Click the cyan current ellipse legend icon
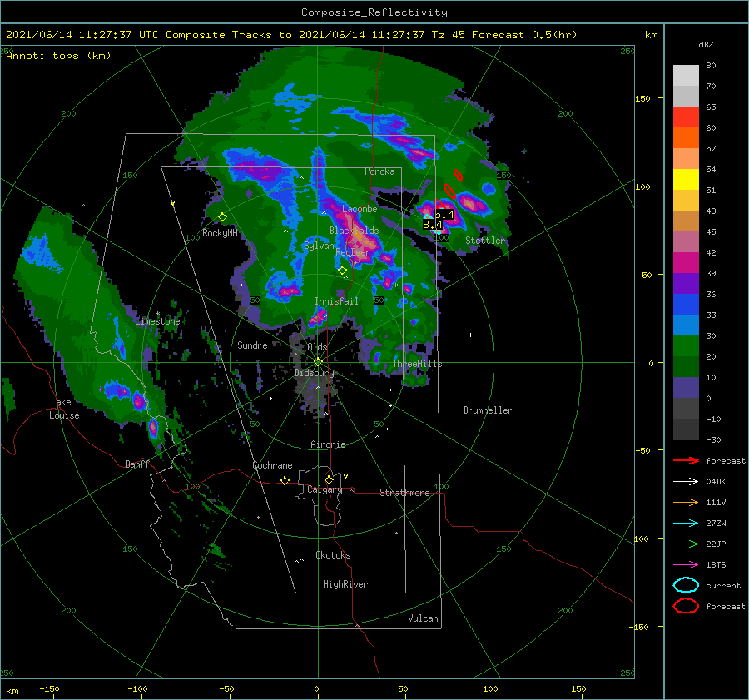Image resolution: width=749 pixels, height=700 pixels. click(686, 585)
